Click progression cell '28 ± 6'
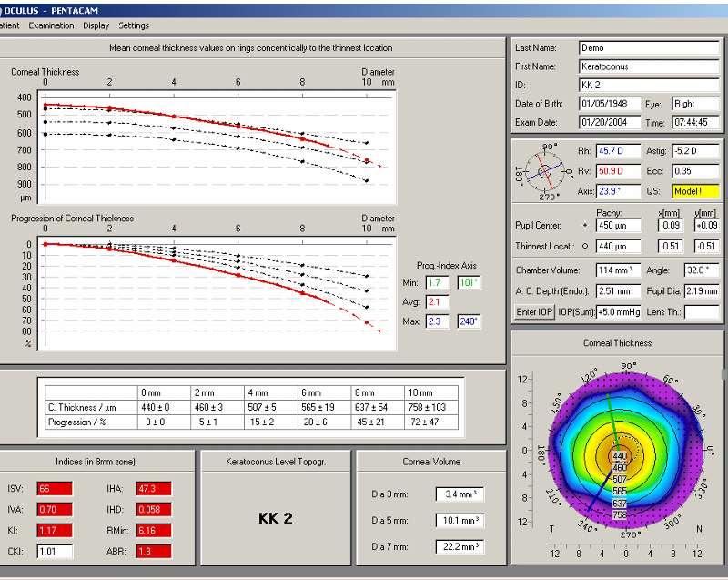728x580 pixels. (325, 422)
